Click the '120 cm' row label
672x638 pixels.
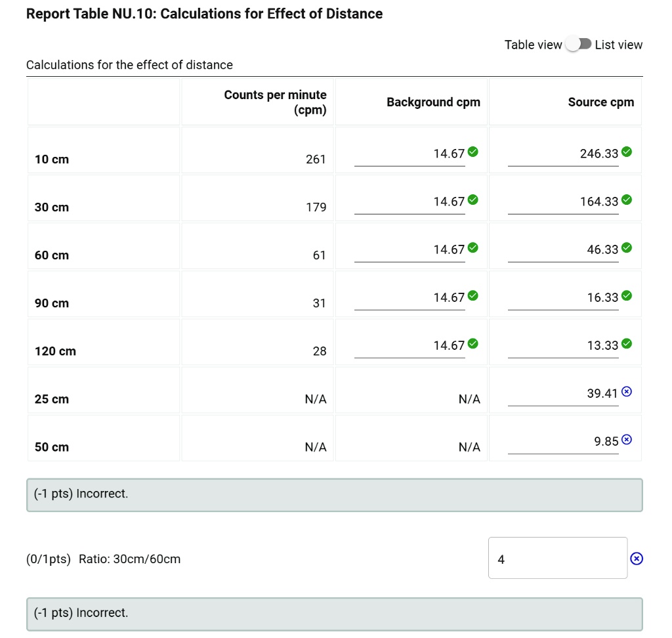coord(55,352)
